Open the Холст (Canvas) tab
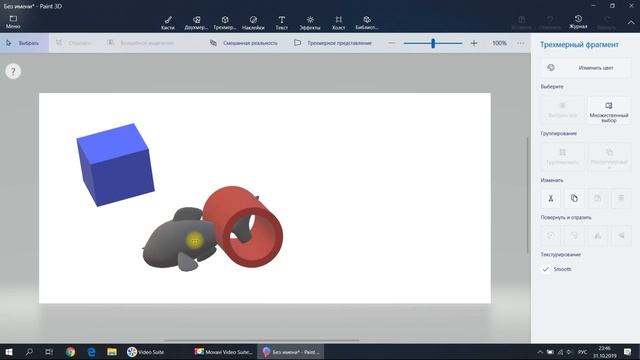This screenshot has height=360, width=640. [338, 23]
